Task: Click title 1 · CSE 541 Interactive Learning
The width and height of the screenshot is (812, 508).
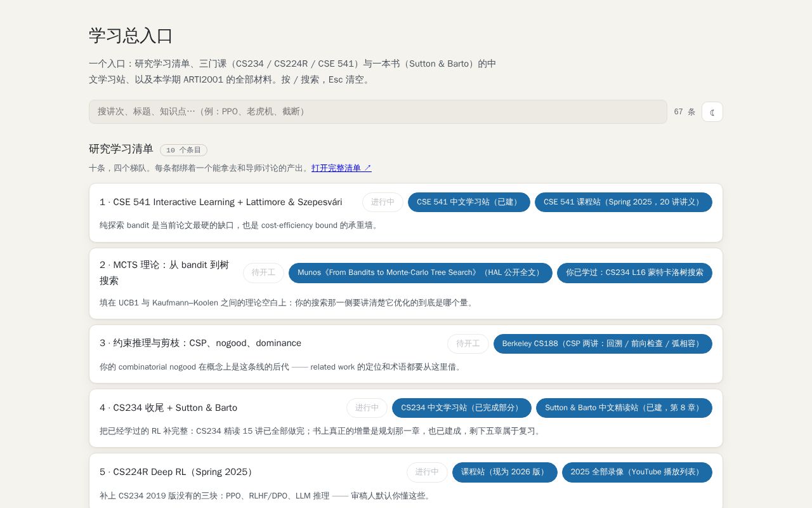Action: pyautogui.click(x=221, y=202)
